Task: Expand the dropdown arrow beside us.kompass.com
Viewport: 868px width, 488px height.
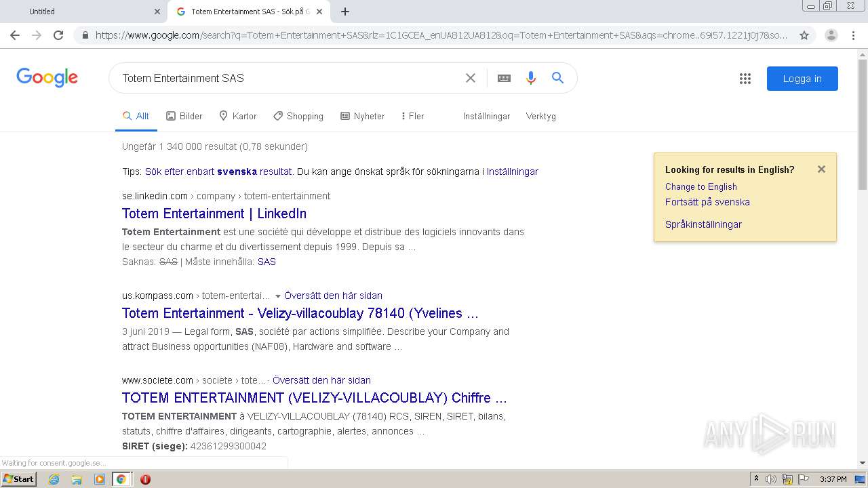Action: 277,296
